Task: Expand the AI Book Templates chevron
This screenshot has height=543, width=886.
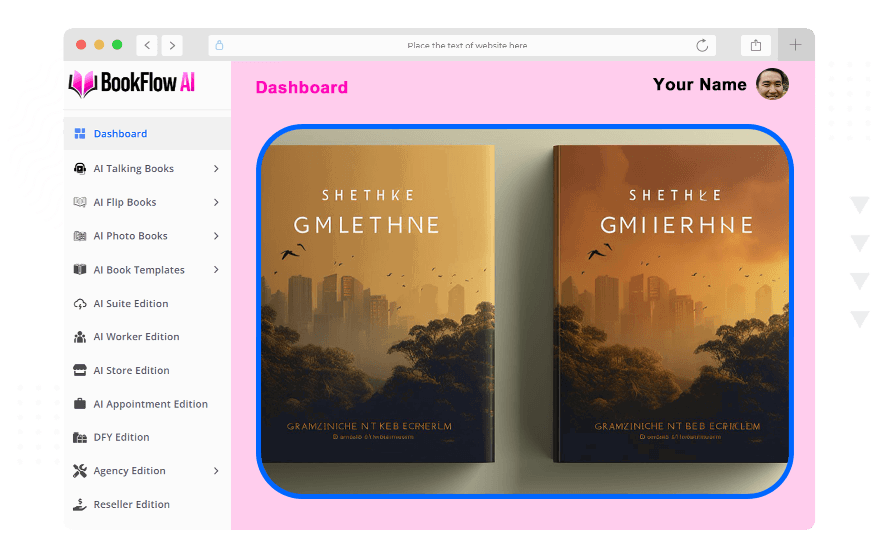Action: pyautogui.click(x=216, y=270)
